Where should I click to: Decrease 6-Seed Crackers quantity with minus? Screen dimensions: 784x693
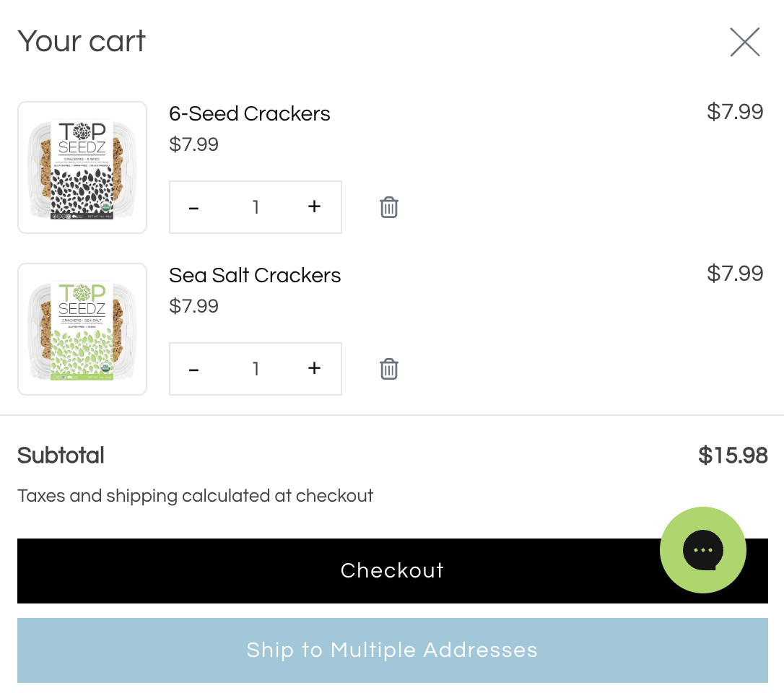193,208
